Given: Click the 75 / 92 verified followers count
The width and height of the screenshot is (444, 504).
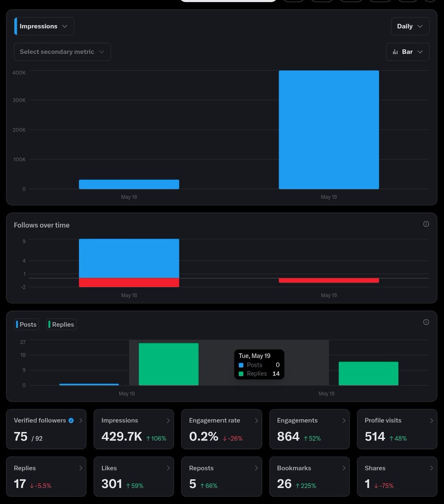Looking at the screenshot, I should pos(28,437).
